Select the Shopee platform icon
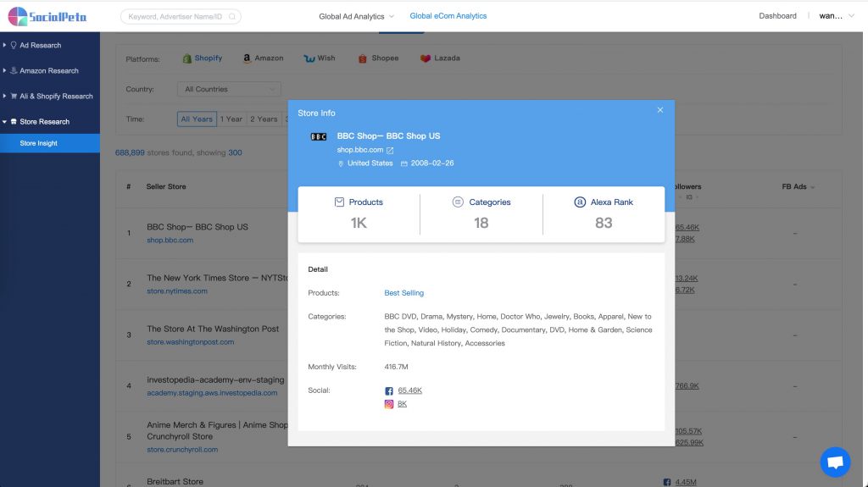This screenshot has width=868, height=487. (x=363, y=58)
